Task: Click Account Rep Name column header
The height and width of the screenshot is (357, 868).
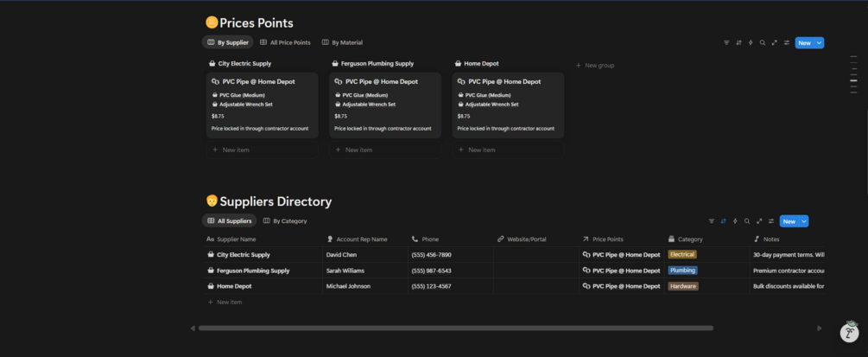Action: 357,239
